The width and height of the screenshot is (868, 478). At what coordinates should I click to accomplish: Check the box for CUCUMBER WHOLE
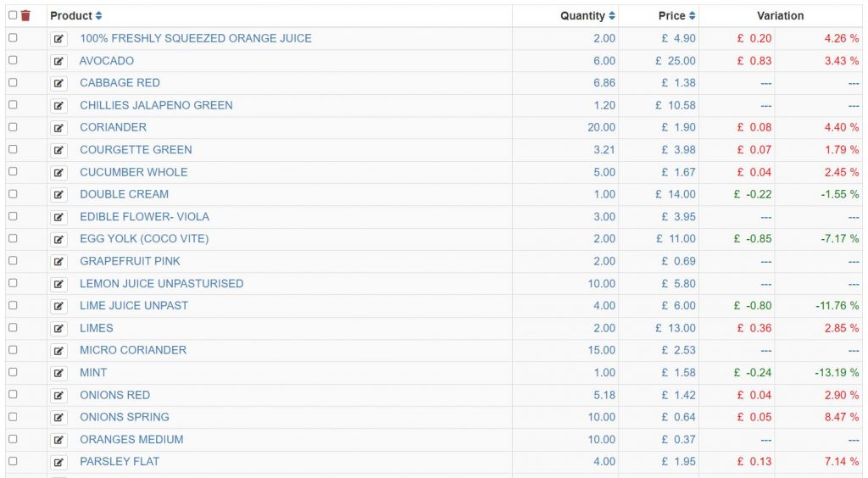pyautogui.click(x=13, y=171)
